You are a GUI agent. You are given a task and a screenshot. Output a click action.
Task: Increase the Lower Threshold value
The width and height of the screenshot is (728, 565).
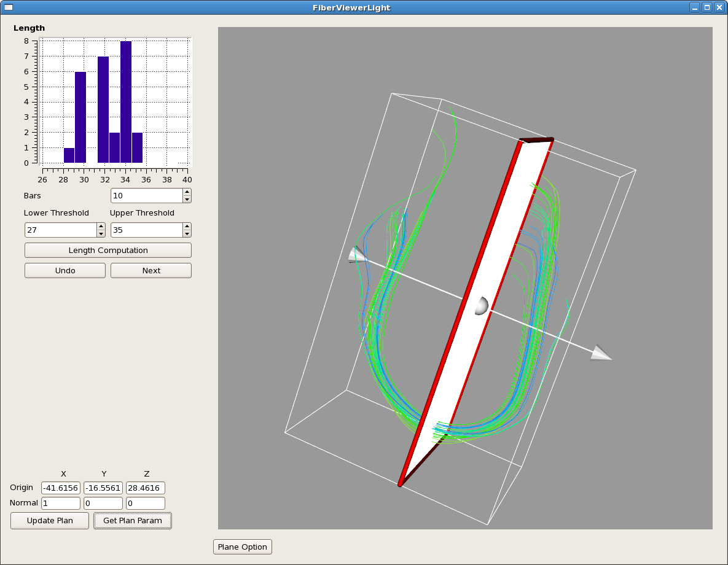tap(101, 227)
